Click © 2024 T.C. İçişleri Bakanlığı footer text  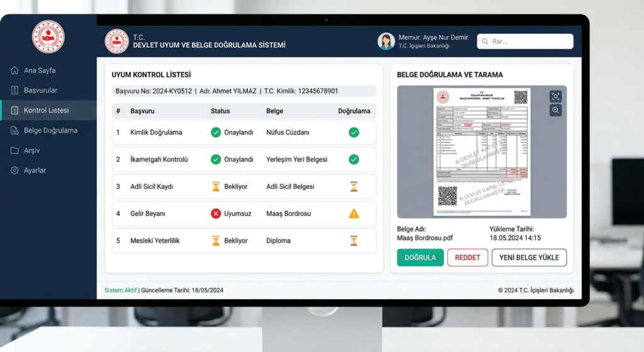[536, 290]
